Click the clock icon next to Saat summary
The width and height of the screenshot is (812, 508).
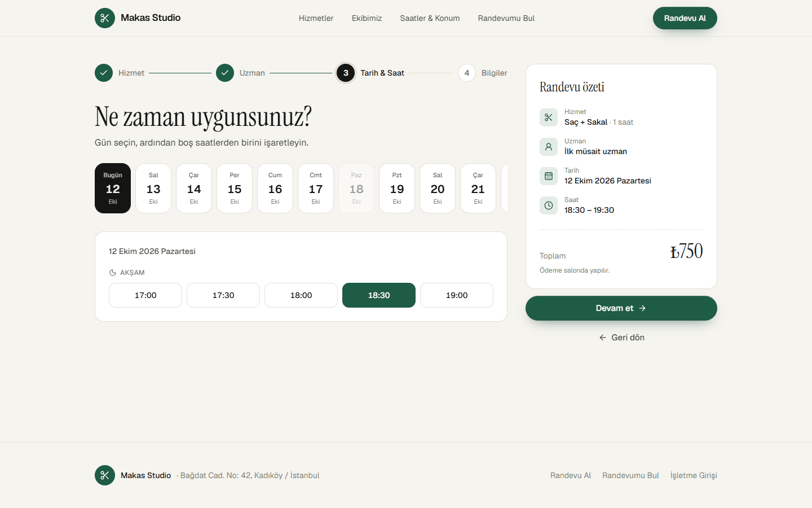click(549, 205)
